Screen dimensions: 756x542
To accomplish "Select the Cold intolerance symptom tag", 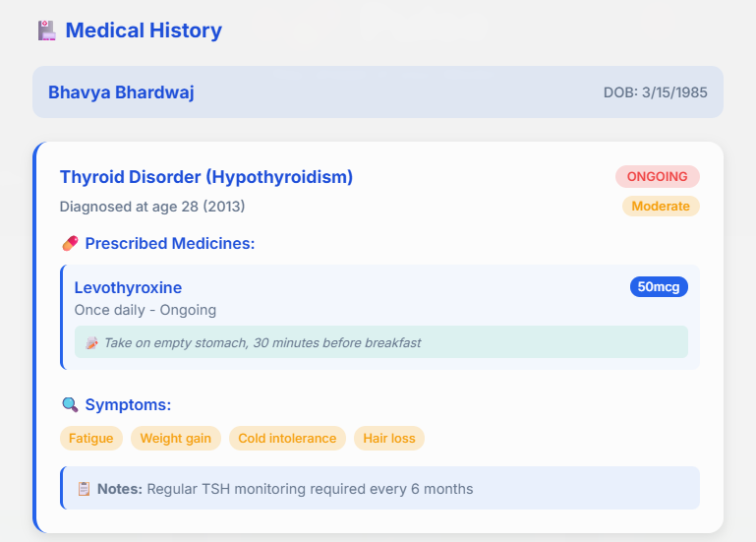I will tap(287, 439).
